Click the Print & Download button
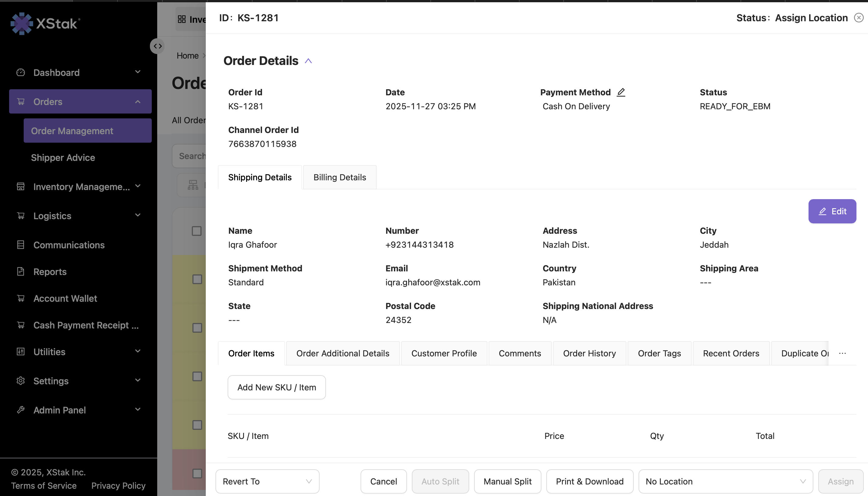Viewport: 868px width, 496px height. click(590, 481)
